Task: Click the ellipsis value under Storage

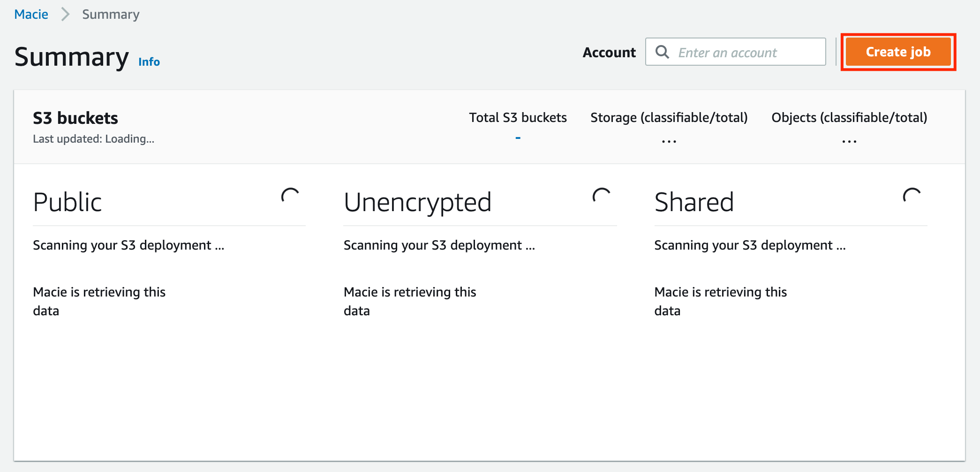Action: [x=669, y=141]
